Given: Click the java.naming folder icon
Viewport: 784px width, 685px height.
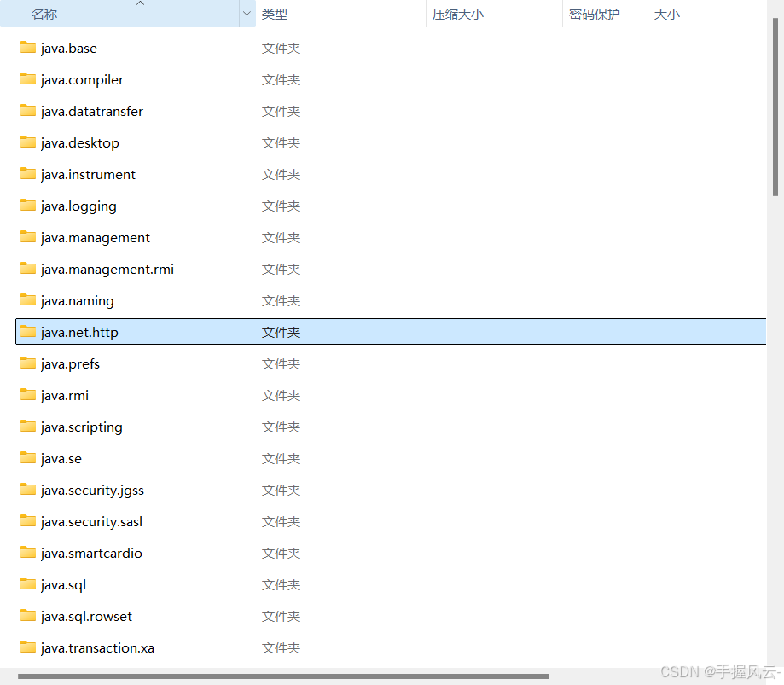Looking at the screenshot, I should click(x=28, y=300).
